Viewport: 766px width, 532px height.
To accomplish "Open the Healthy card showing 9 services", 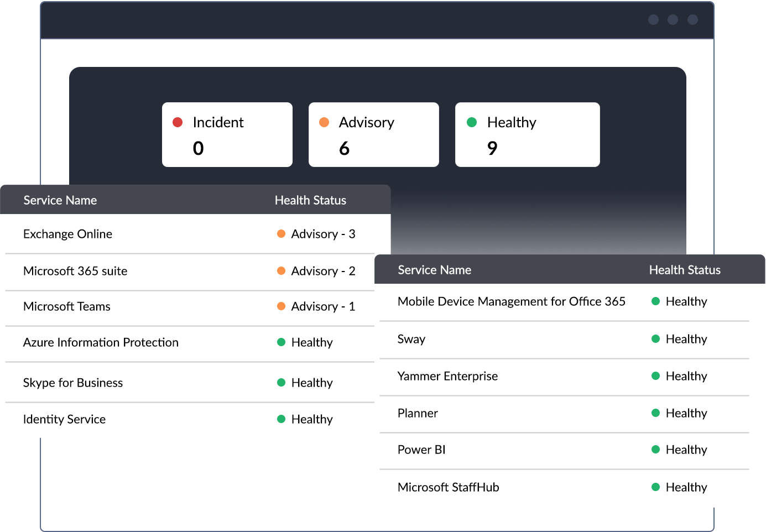I will coord(527,134).
